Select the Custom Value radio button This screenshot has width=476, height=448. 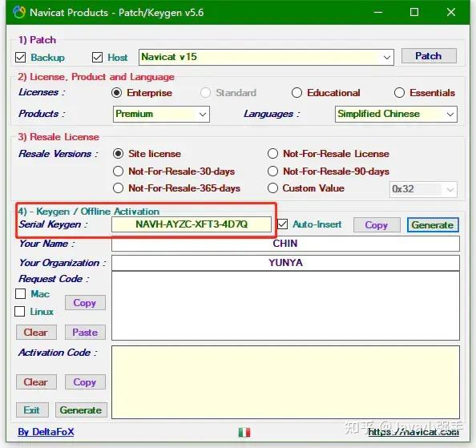point(273,188)
